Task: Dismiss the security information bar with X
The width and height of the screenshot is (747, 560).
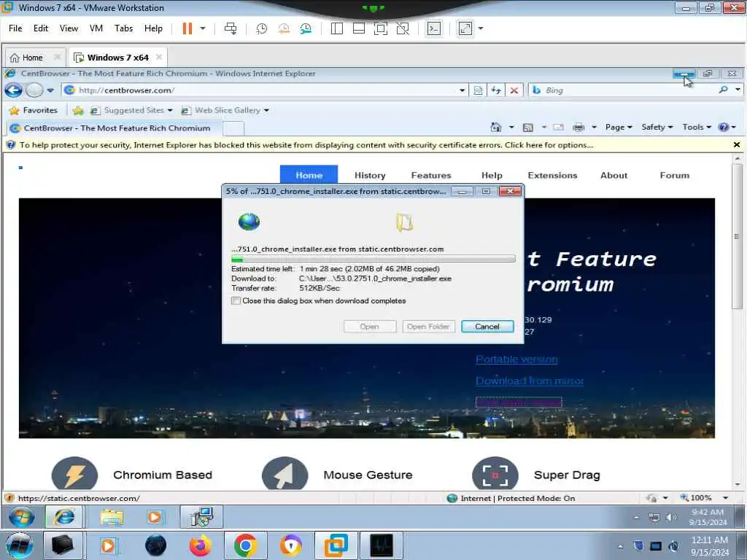Action: coord(737,145)
